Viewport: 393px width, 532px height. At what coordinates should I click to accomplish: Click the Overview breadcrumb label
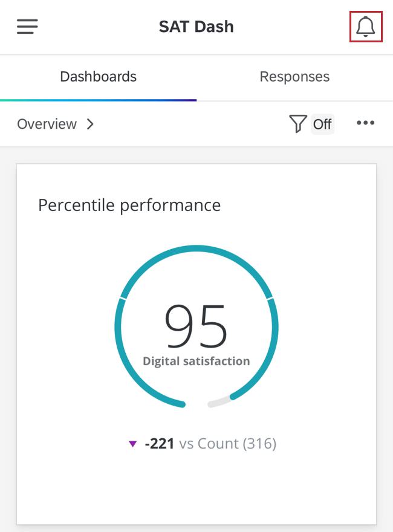tap(47, 124)
